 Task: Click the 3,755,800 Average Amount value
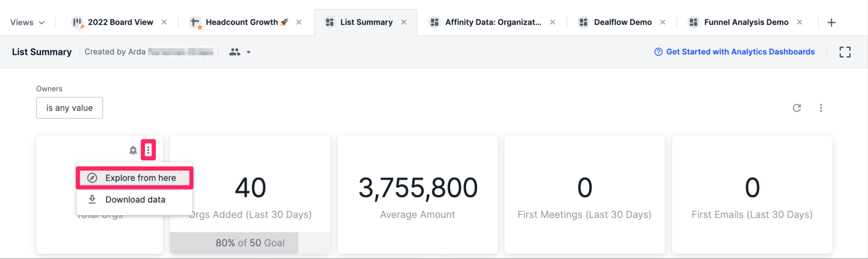(x=418, y=188)
